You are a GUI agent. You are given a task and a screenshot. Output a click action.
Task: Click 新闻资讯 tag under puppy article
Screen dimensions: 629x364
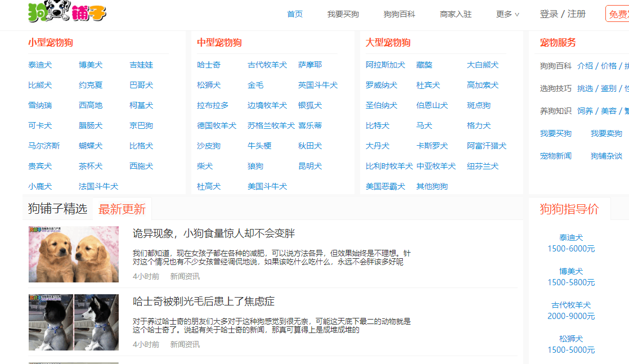coord(185,276)
